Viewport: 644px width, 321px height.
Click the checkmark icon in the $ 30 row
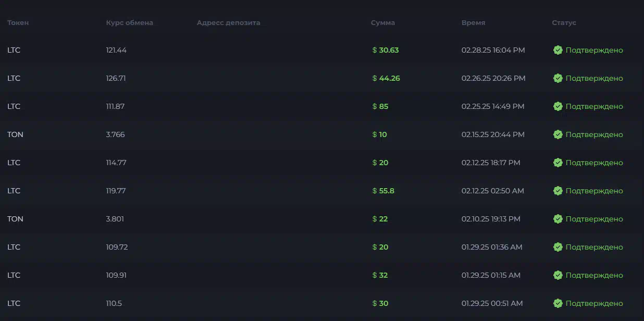(x=558, y=303)
